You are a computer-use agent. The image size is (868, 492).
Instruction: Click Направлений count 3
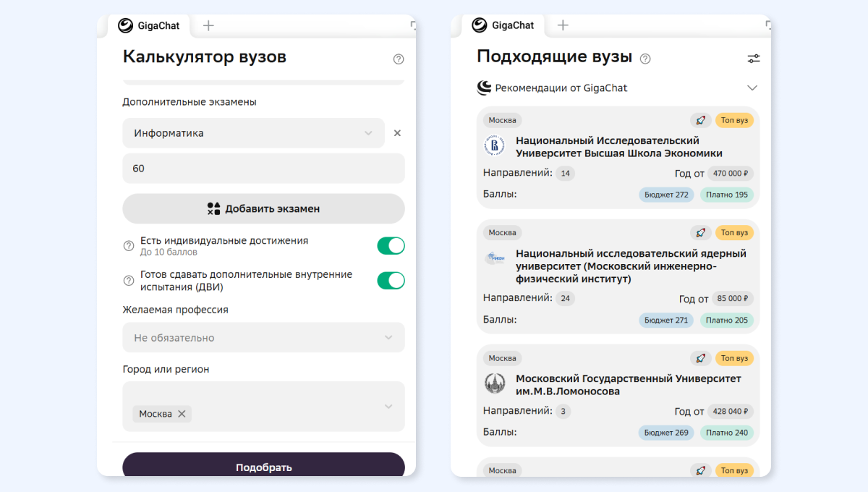563,411
